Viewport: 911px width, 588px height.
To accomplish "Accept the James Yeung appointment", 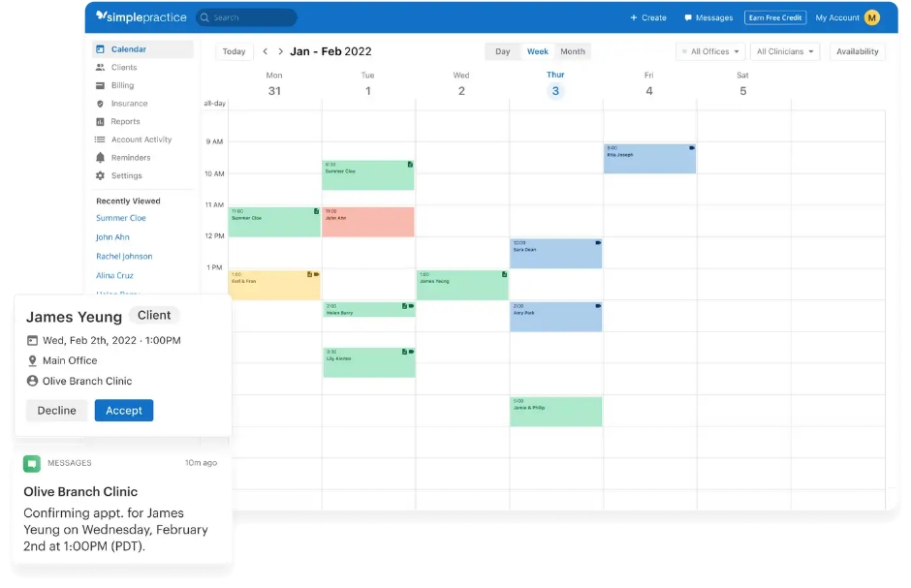I will coord(124,411).
